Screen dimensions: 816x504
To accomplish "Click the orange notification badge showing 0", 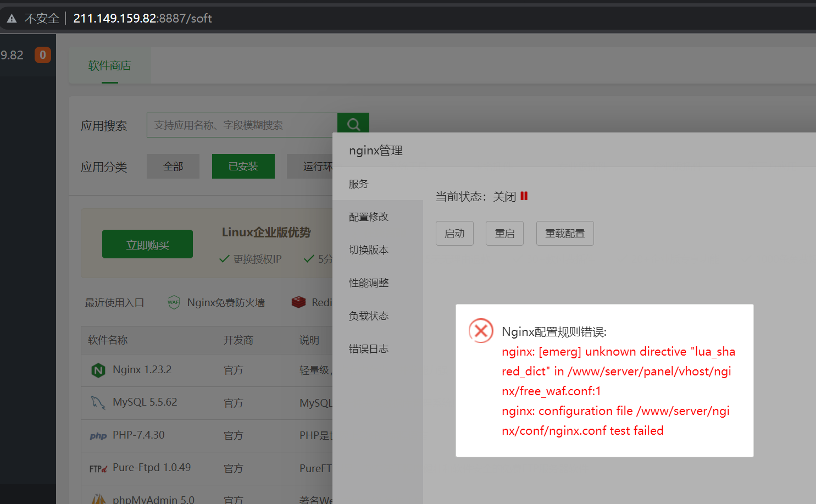I will coord(43,55).
